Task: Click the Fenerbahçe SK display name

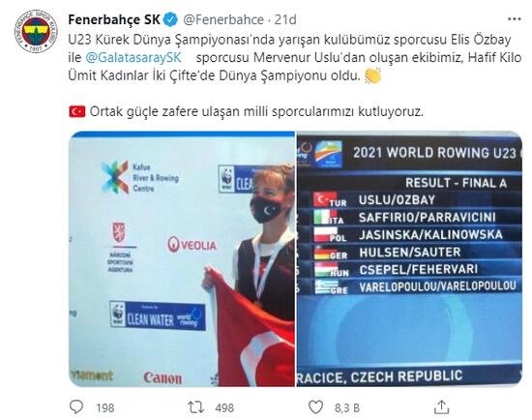Action: (x=114, y=19)
